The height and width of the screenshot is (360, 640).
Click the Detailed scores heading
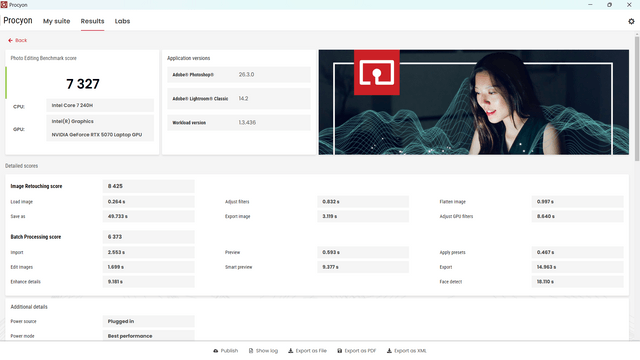[x=21, y=166]
